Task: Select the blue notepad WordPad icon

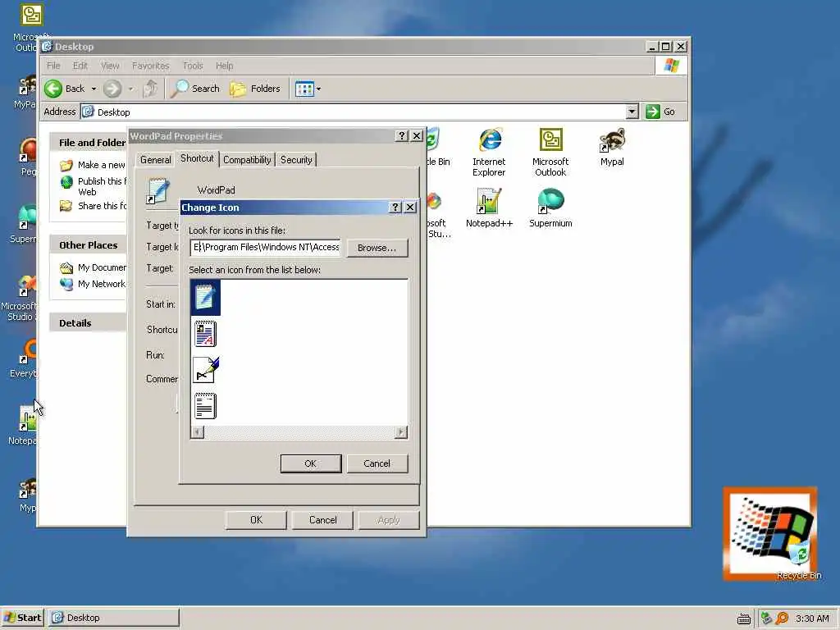Action: point(205,297)
